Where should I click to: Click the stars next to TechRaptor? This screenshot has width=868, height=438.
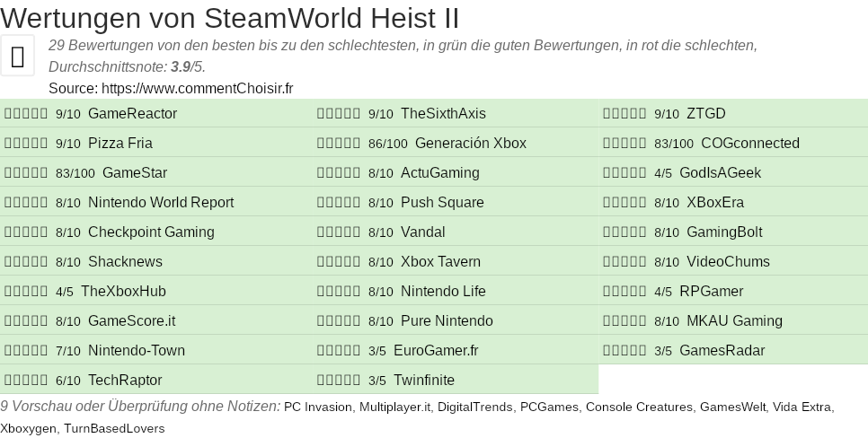(26, 381)
